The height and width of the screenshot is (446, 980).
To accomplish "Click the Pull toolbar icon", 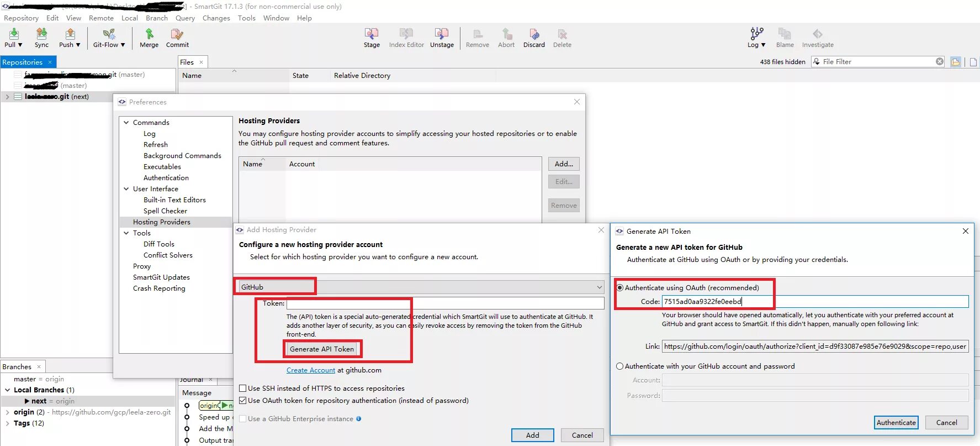I will coord(14,34).
